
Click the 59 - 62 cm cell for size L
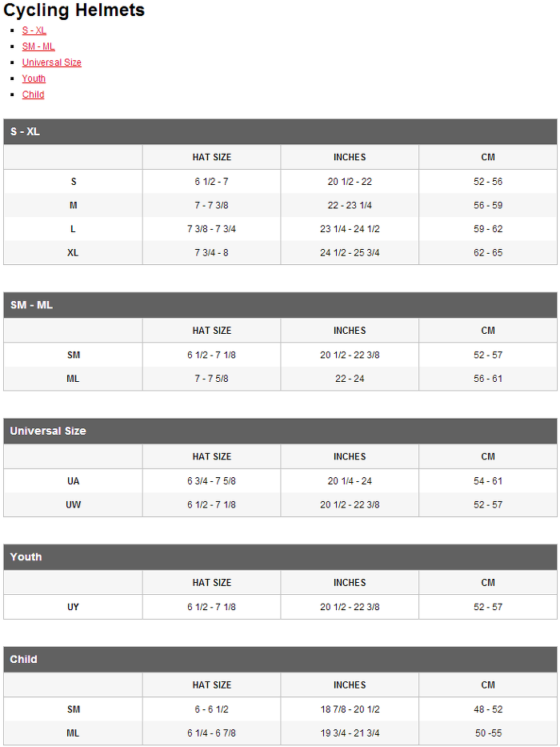pyautogui.click(x=488, y=229)
